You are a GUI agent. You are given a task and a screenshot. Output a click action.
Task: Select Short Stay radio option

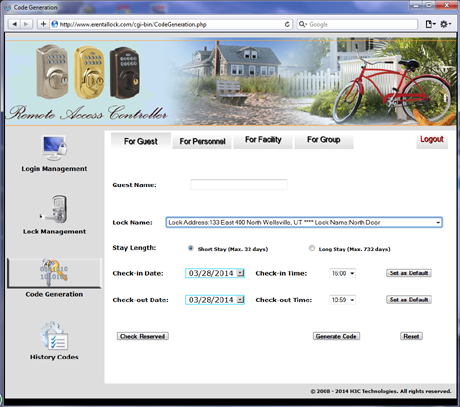(x=191, y=248)
